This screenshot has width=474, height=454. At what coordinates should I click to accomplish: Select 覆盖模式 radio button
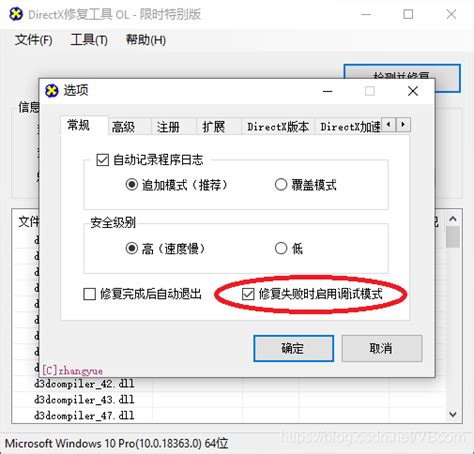(281, 184)
